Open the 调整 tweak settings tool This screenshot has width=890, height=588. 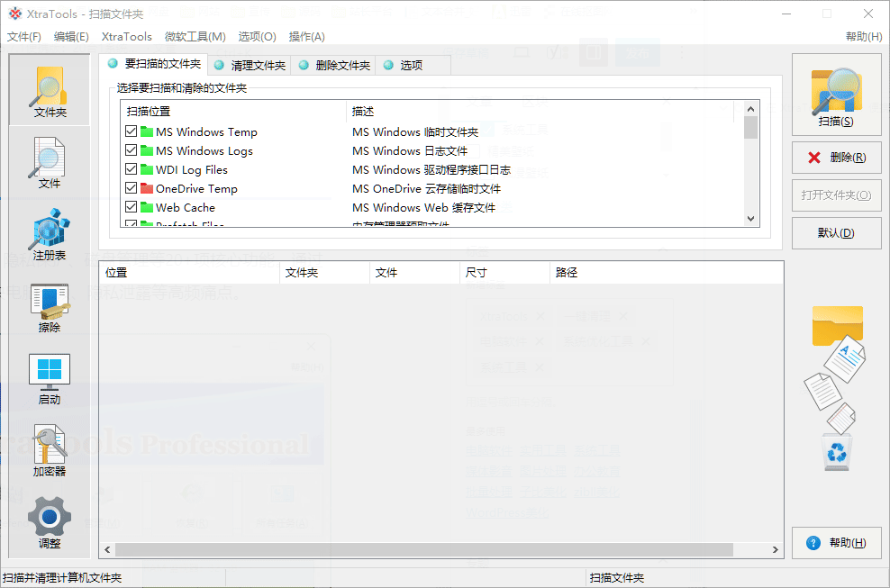[x=50, y=523]
